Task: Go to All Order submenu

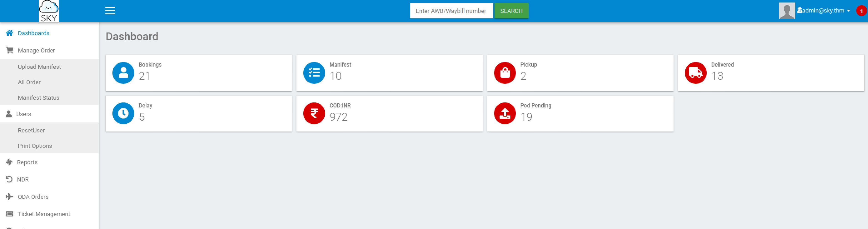Action: (x=29, y=82)
